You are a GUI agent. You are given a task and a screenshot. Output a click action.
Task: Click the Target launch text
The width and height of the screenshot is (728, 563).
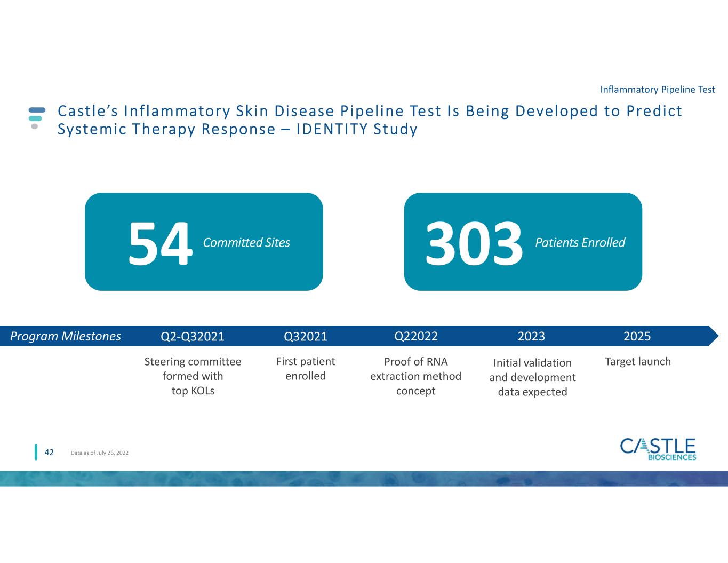click(x=637, y=362)
